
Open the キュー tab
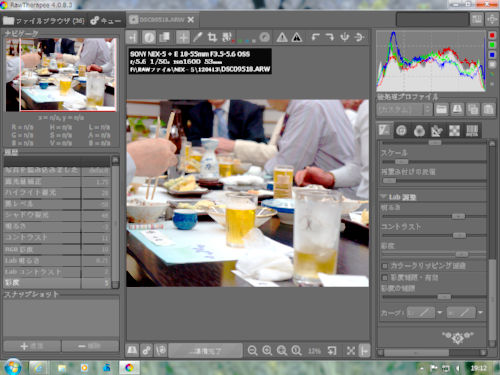point(106,21)
